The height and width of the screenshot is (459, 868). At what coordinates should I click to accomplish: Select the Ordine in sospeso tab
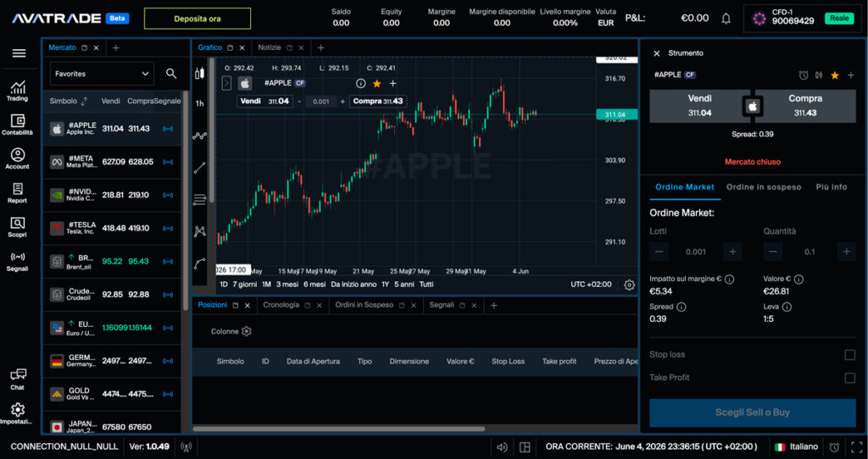764,187
